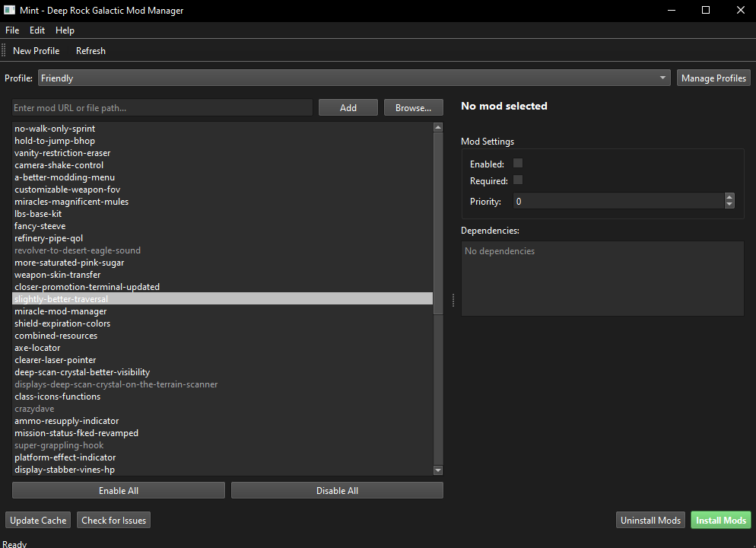This screenshot has height=548, width=756.
Task: Click the panel splitter handle between lists
Action: (453, 300)
